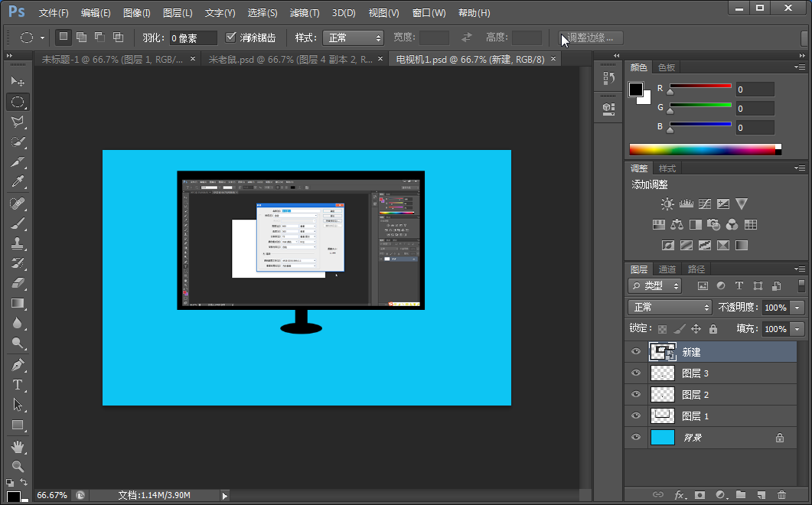Viewport: 812px width, 505px height.
Task: Click the delete layer trash icon
Action: click(x=781, y=495)
